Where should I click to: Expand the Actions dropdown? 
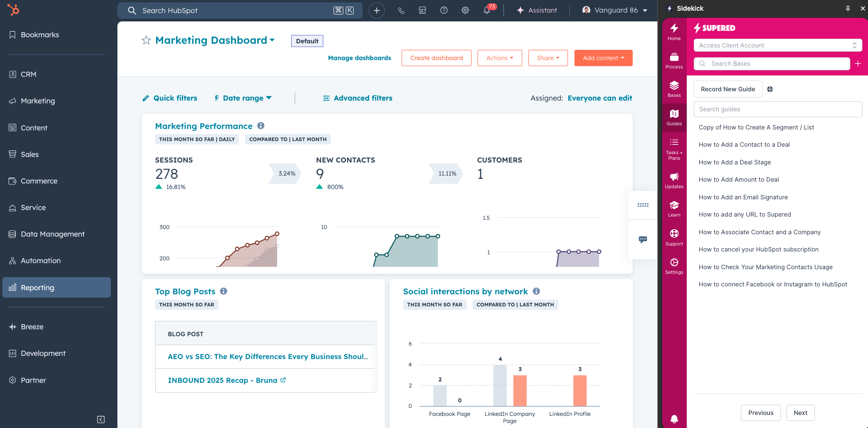click(x=499, y=58)
